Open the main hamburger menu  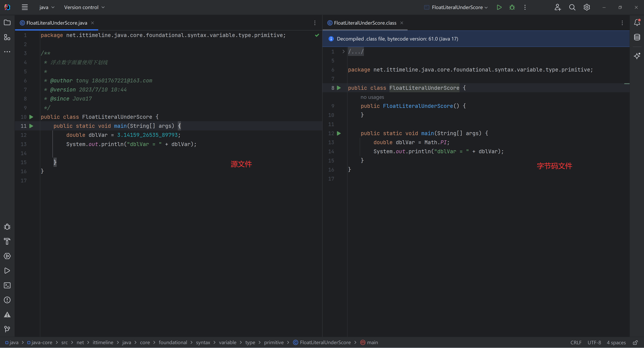click(x=24, y=7)
